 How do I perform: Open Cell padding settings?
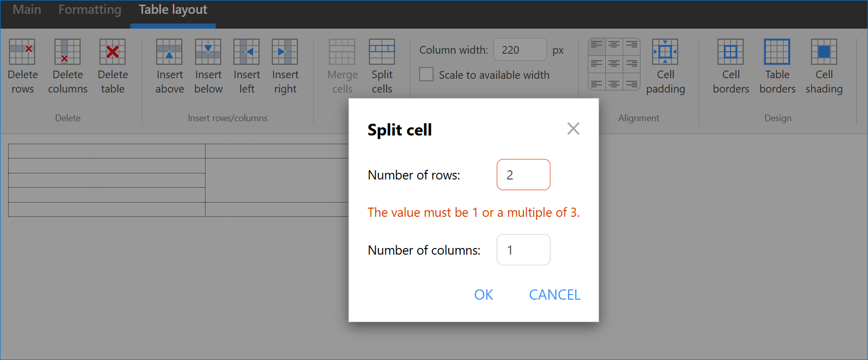tap(665, 66)
